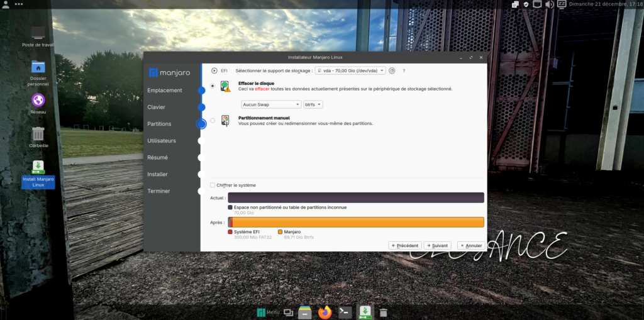Open the Aucun Swap dropdown
This screenshot has height=320, width=644.
pos(271,105)
